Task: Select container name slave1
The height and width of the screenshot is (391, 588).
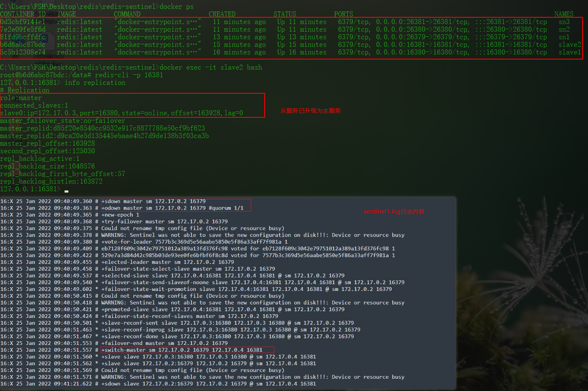Action: click(570, 52)
